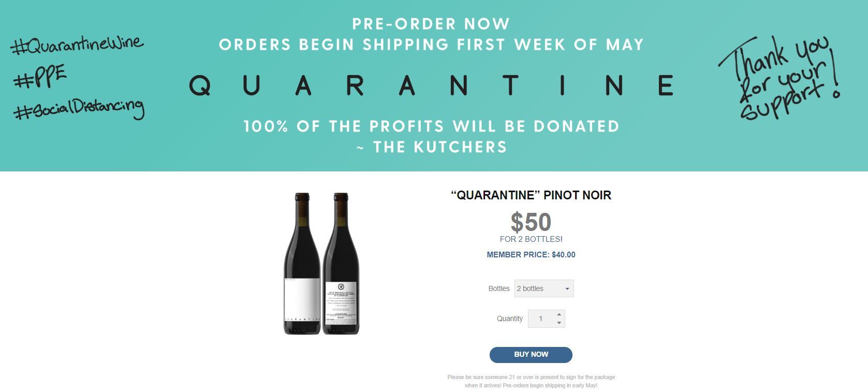
Task: Click the Pre-Order Now banner heading
Action: [x=431, y=24]
